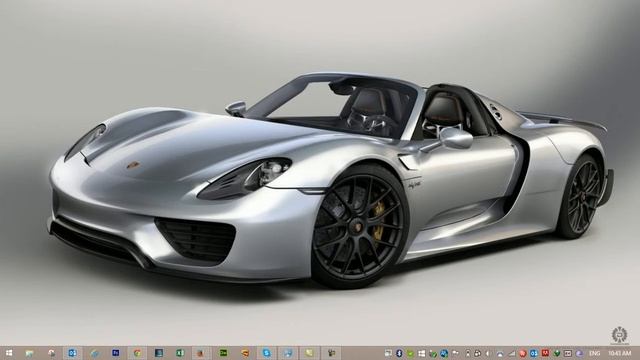Image resolution: width=640 pixels, height=360 pixels.
Task: Click the Outlook icon in system tray
Action: click(533, 353)
